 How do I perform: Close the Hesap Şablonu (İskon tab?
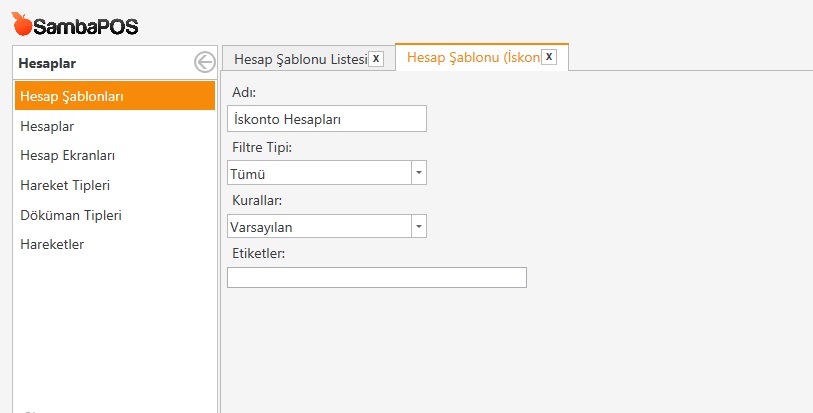click(x=548, y=58)
